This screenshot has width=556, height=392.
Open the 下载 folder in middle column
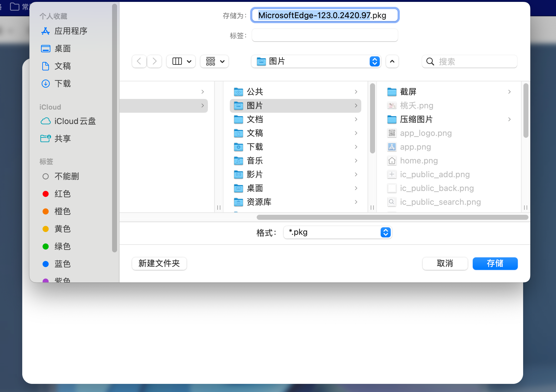[296, 147]
